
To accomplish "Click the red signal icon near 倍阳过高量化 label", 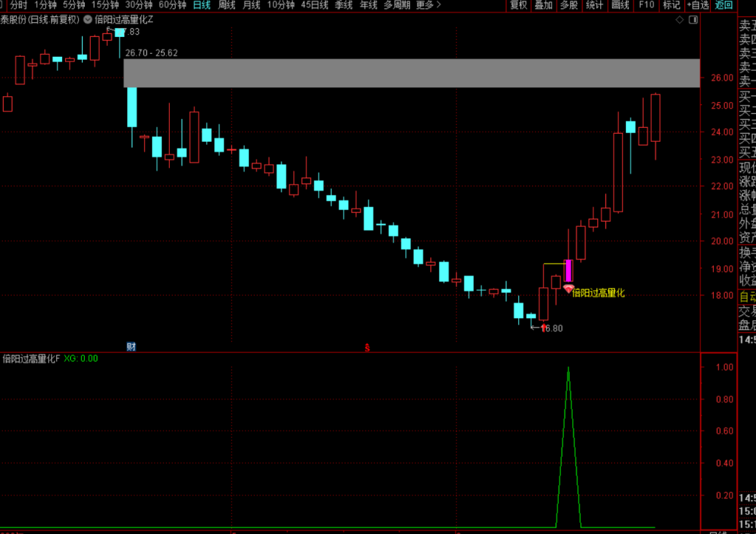I will tap(568, 289).
